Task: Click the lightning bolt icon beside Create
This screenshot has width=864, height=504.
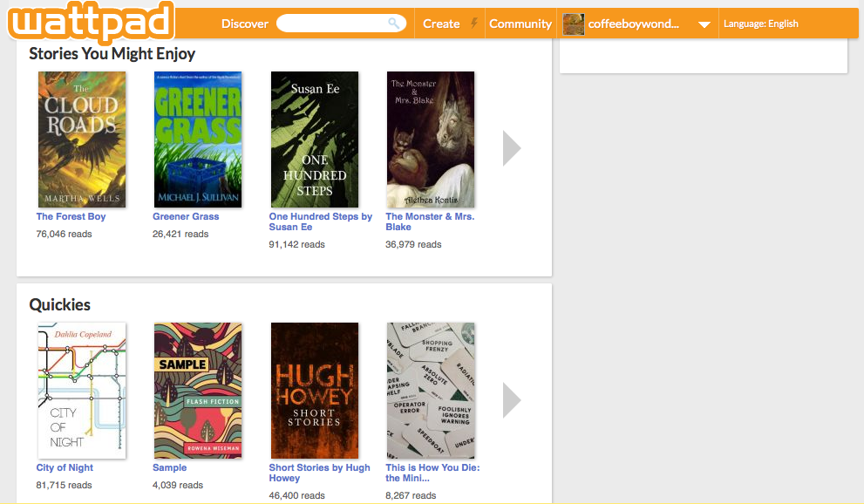Action: pyautogui.click(x=474, y=24)
